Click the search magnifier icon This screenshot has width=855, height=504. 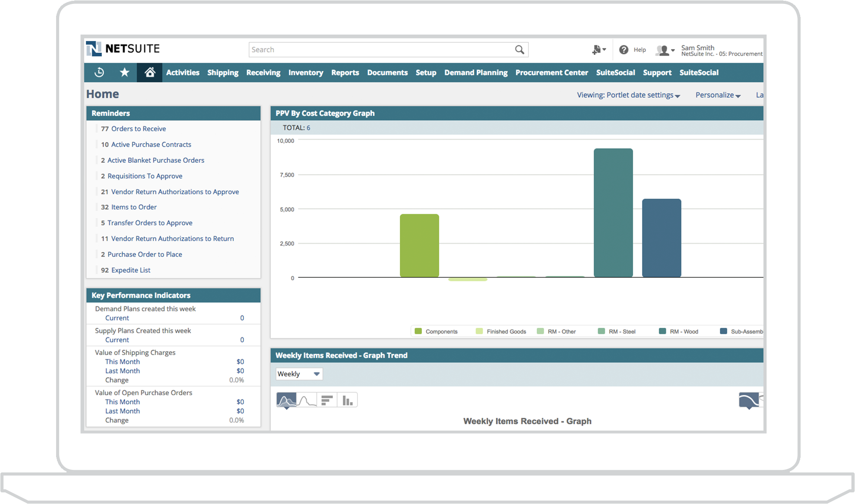pos(519,50)
